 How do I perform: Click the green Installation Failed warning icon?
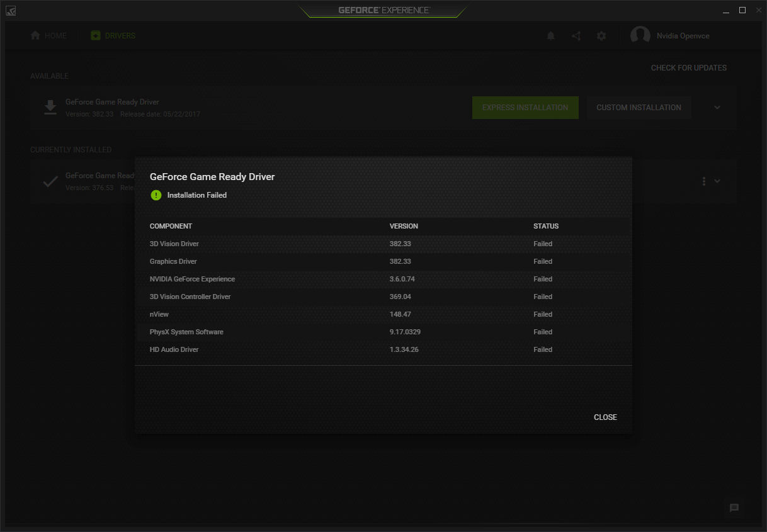click(156, 195)
